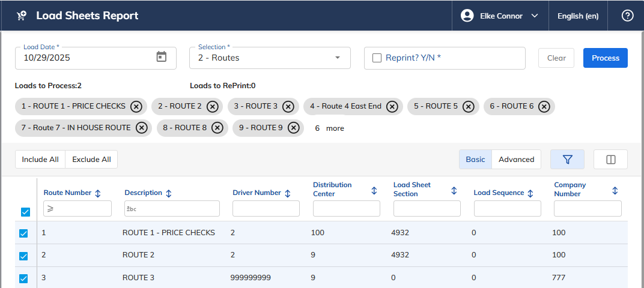Image resolution: width=644 pixels, height=288 pixels.
Task: Uncheck the row 1 ROUTE 1 - PRICE CHECKS checkbox
Action: [x=23, y=233]
